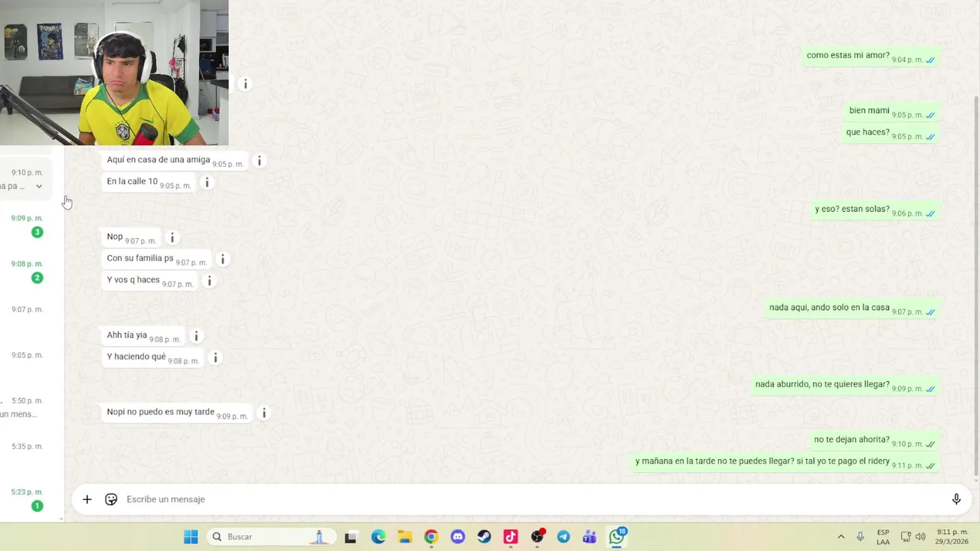Screen dimensions: 980x551
Task: Click info icon beside 'Nopi no puedo es muy tarde'
Action: pos(263,412)
